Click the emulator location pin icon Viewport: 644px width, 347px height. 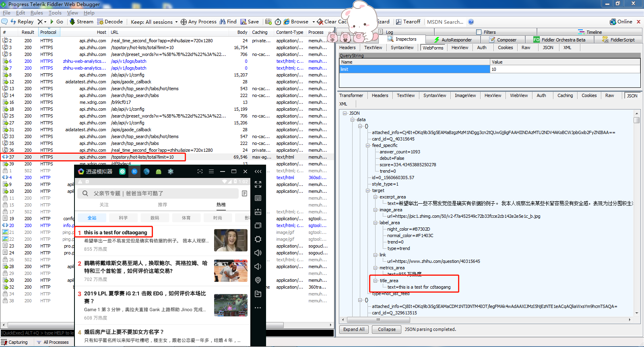tap(258, 280)
